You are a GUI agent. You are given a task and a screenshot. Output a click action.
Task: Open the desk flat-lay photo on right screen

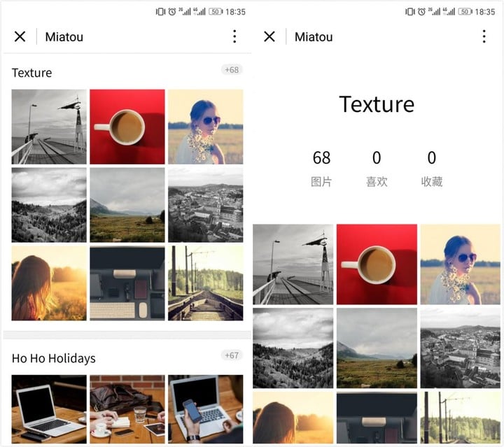(377, 418)
